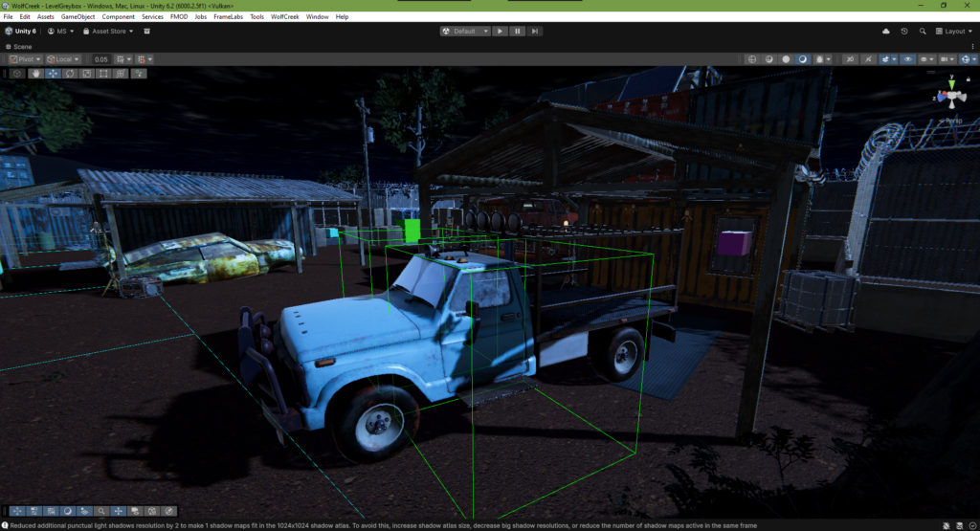The width and height of the screenshot is (980, 531).
Task: Select the Hand view tool
Action: click(35, 73)
